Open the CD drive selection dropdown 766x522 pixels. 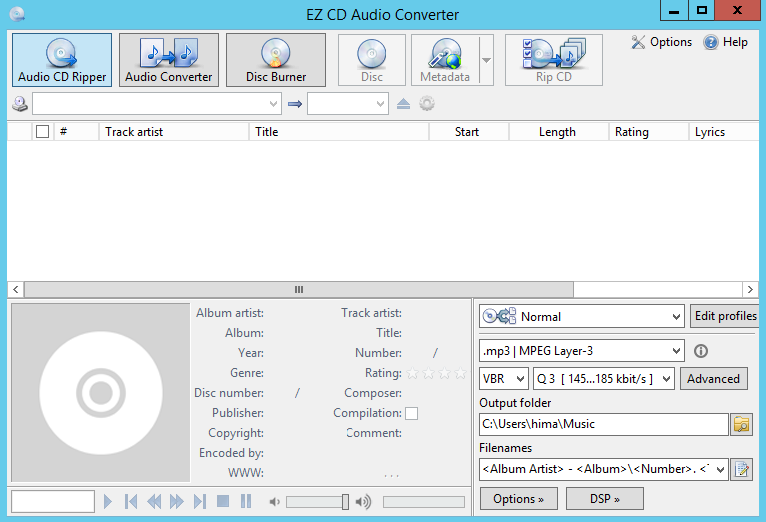[x=157, y=104]
